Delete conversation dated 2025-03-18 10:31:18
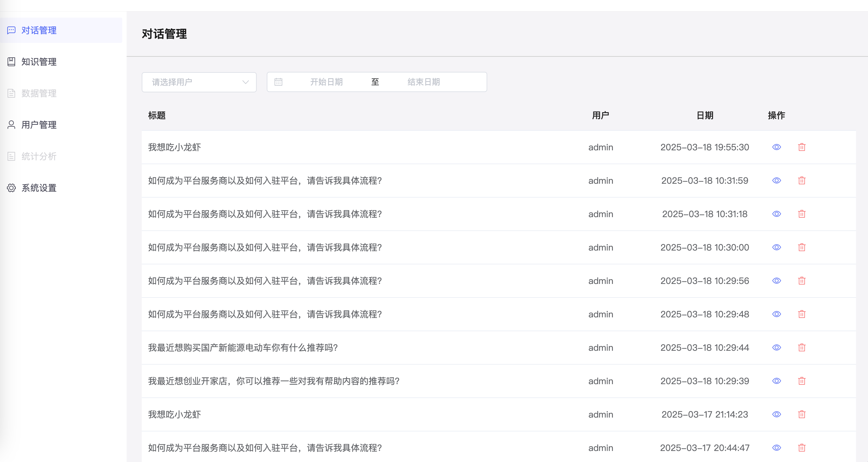868x462 pixels. tap(802, 214)
